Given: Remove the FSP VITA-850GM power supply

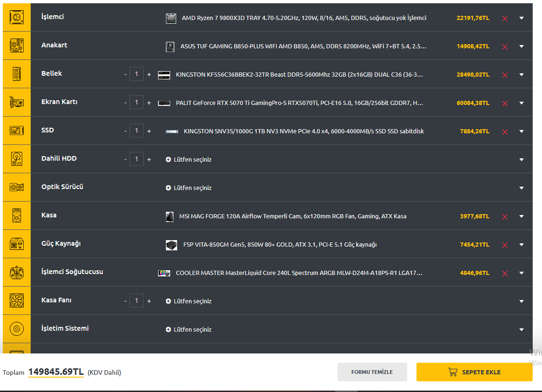Looking at the screenshot, I should pyautogui.click(x=505, y=245).
